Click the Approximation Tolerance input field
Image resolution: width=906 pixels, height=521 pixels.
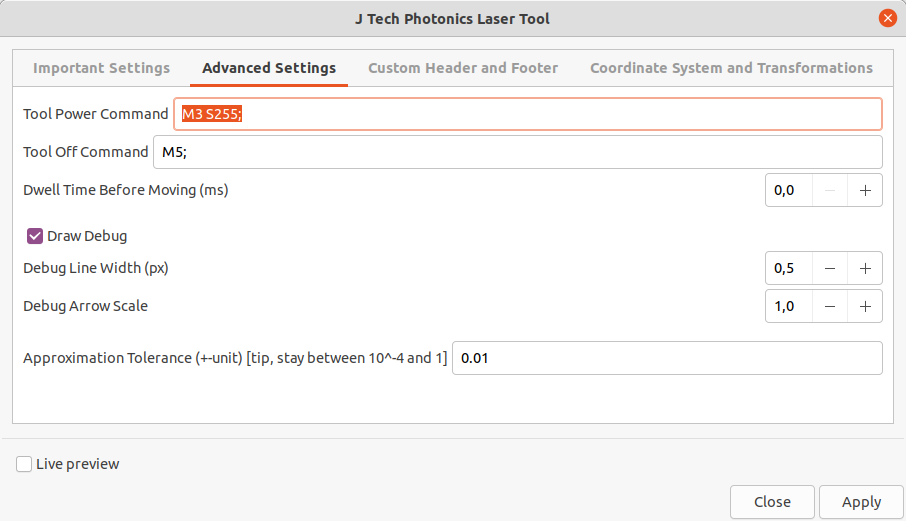tap(667, 358)
